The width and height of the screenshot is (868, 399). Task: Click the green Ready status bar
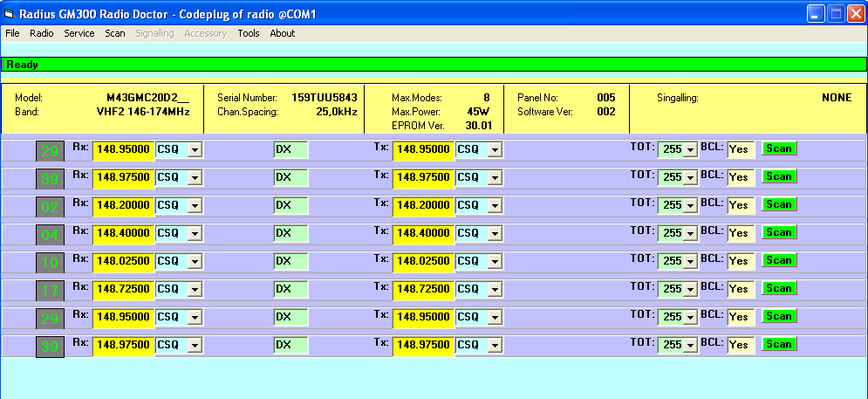point(434,65)
